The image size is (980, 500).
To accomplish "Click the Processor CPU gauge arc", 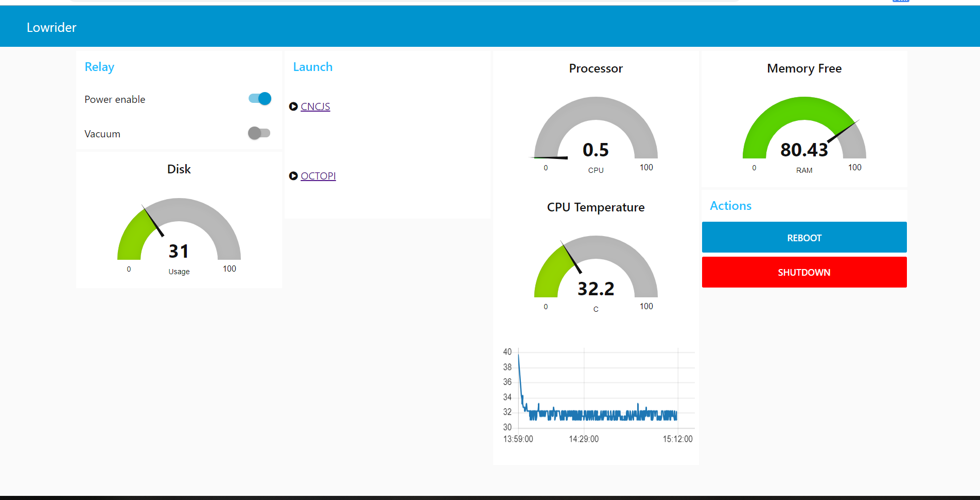I will [596, 111].
